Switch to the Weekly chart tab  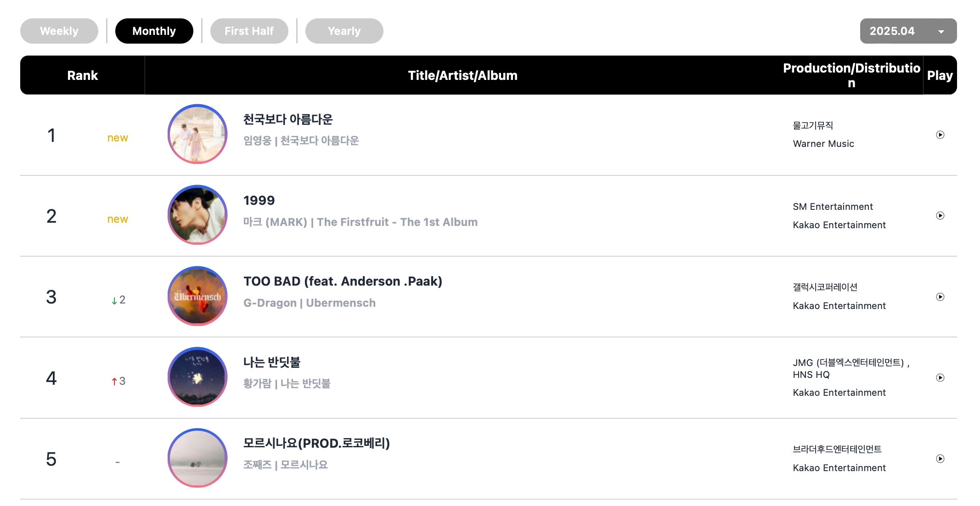tap(59, 31)
